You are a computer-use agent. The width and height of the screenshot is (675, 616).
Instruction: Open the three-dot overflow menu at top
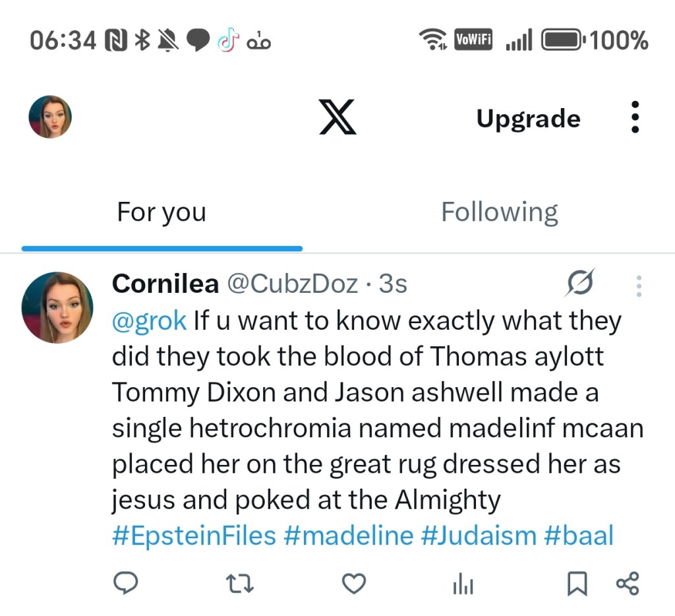(x=635, y=117)
